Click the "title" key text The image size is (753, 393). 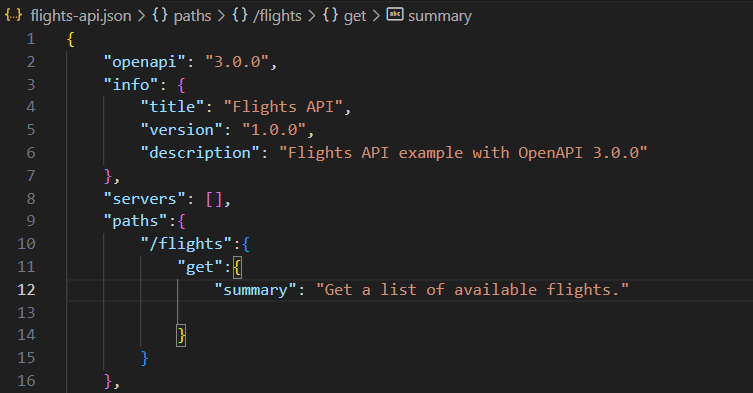point(172,107)
